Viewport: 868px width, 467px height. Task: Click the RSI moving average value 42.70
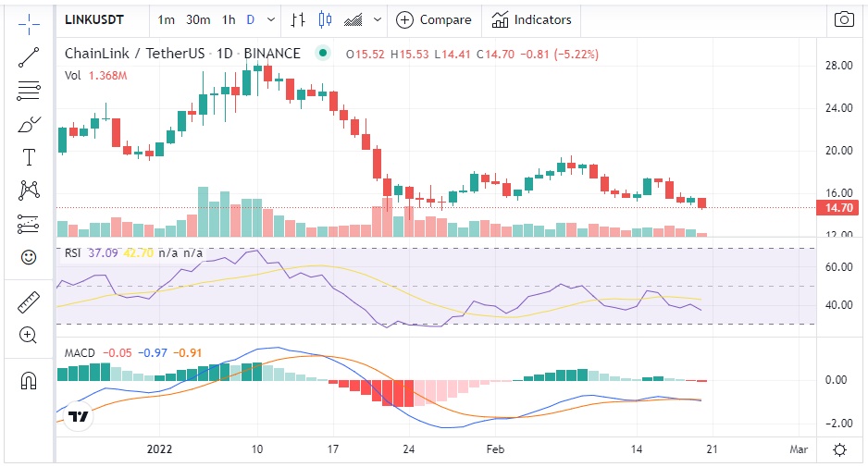coord(139,252)
